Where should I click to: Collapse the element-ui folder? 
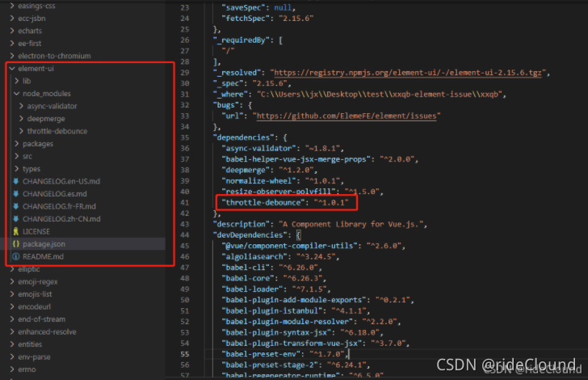pos(12,69)
